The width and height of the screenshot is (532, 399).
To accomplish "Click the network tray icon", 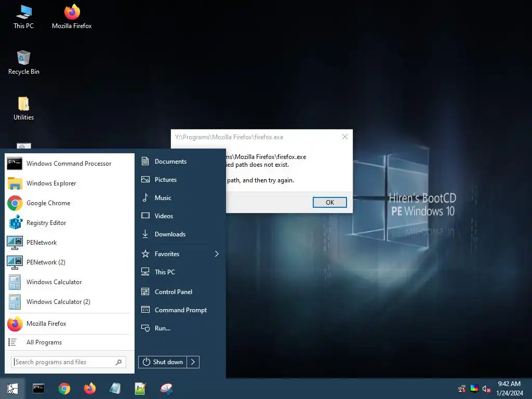I will click(x=462, y=389).
